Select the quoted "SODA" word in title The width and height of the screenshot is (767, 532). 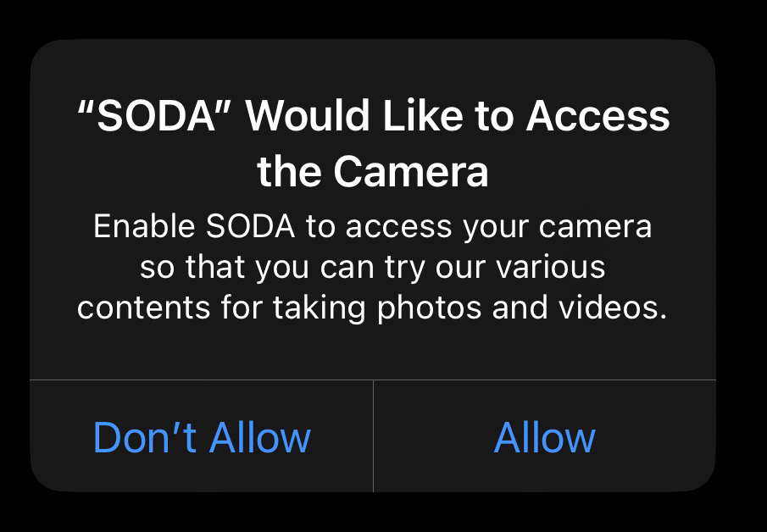153,117
